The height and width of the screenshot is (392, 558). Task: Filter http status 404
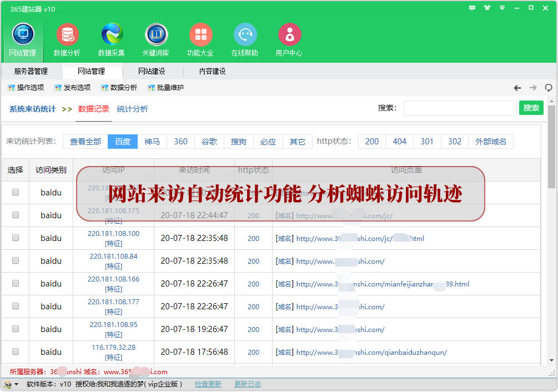(399, 142)
